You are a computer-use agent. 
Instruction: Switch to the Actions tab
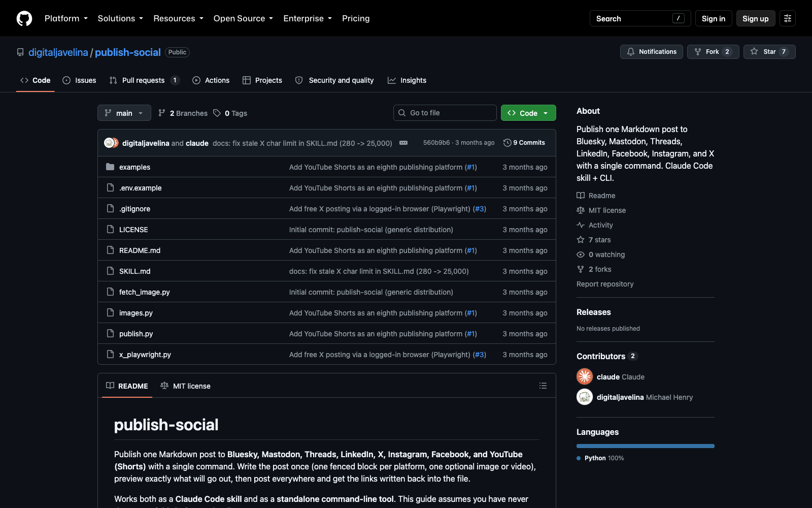(x=211, y=80)
